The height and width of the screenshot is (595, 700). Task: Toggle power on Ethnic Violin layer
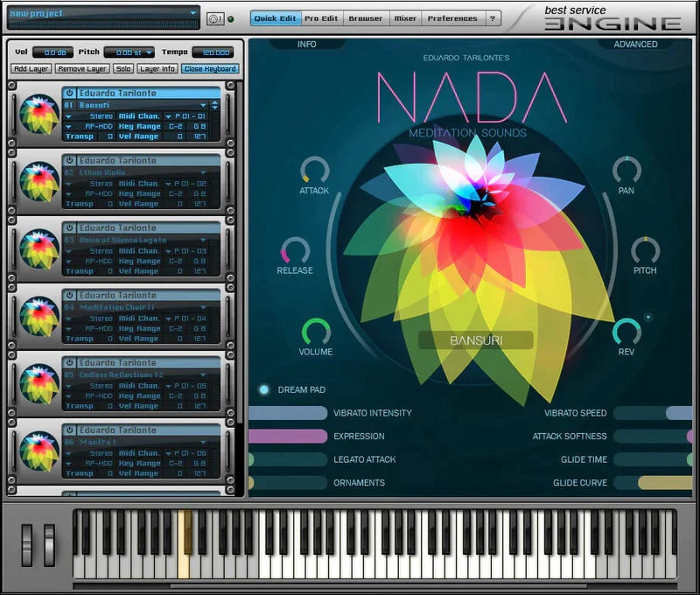[x=70, y=160]
